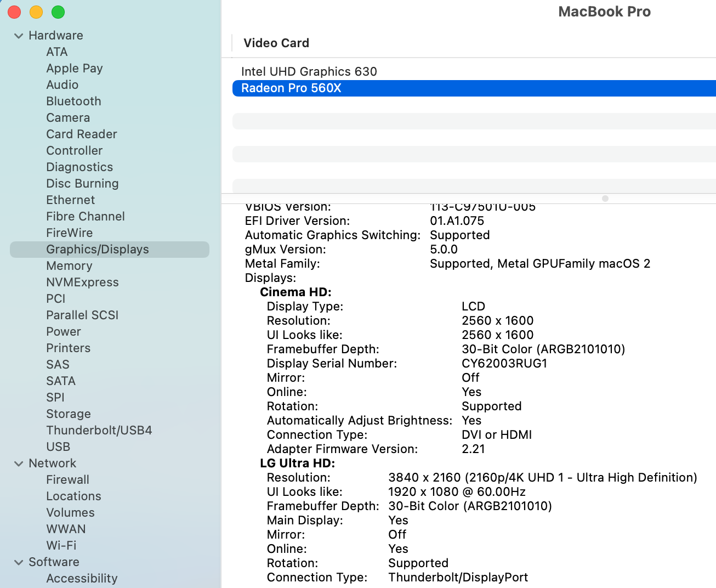Open SAS entry

pyautogui.click(x=58, y=365)
